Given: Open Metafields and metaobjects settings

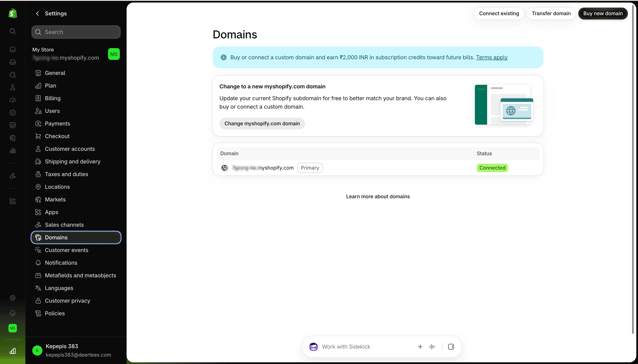Looking at the screenshot, I should tap(76, 275).
